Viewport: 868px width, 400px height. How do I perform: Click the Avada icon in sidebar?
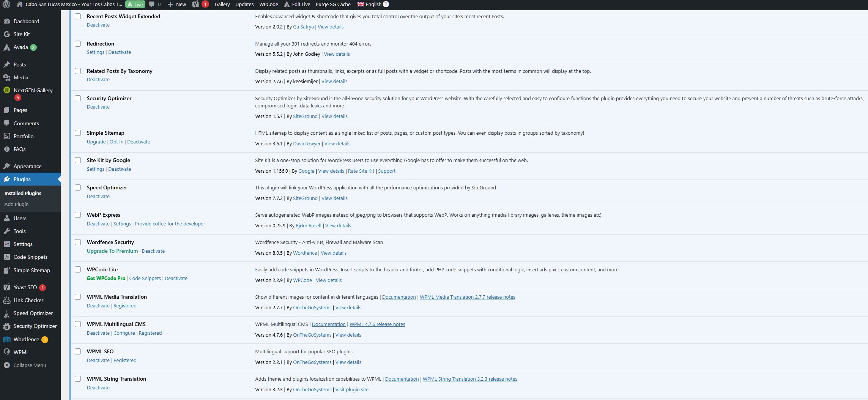coord(7,47)
